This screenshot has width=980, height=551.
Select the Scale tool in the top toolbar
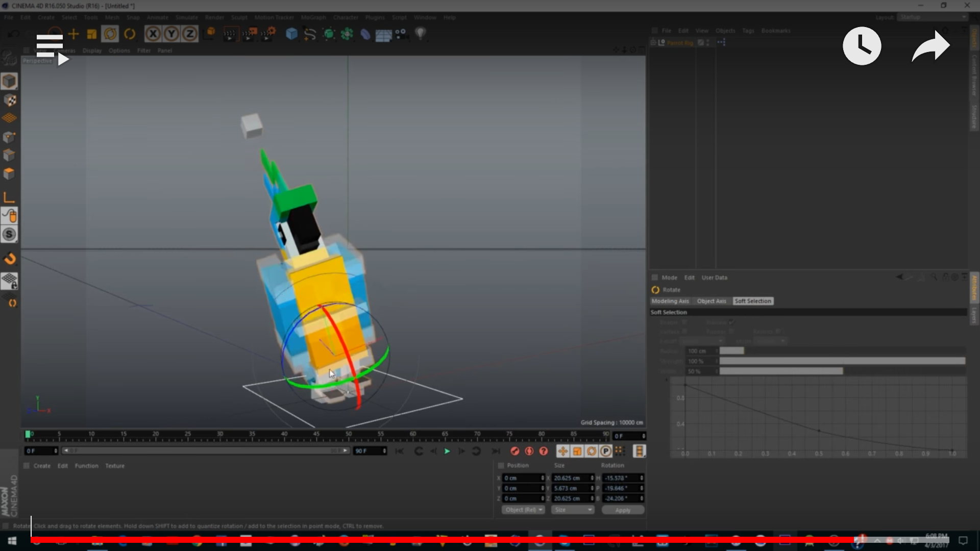[x=92, y=34]
